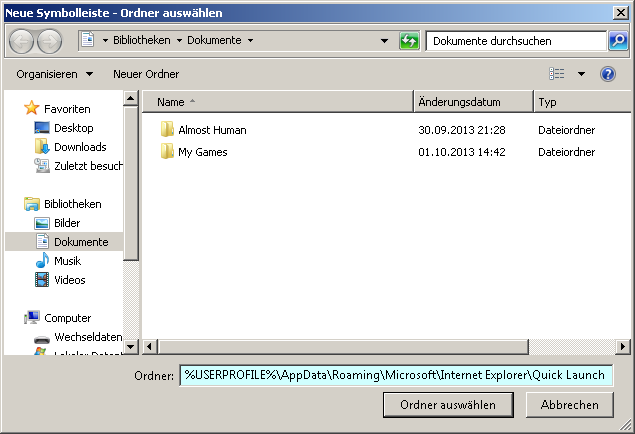Sort by the Änderungsdatum column header

click(473, 102)
